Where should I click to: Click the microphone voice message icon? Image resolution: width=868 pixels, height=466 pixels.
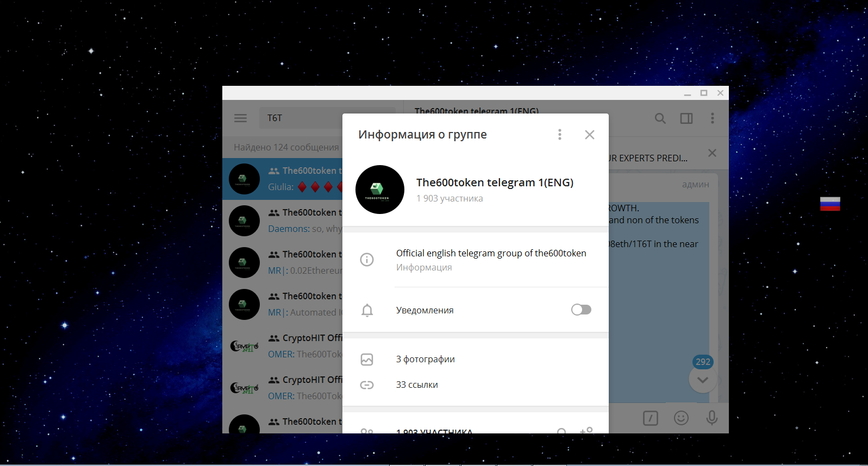point(712,418)
